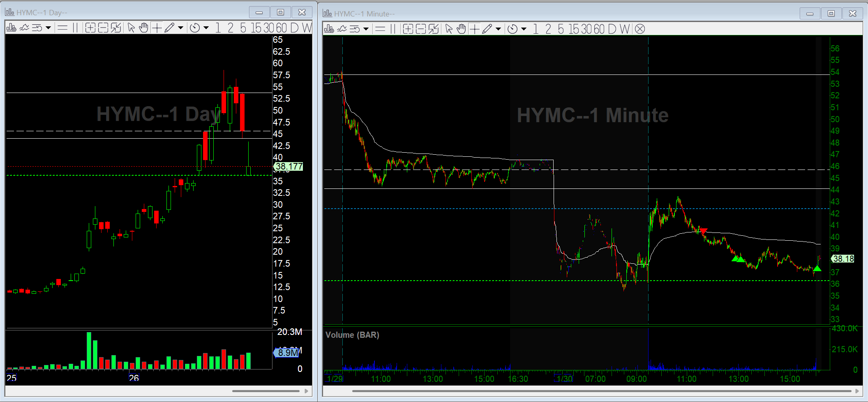Screen dimensions: 868x402
Task: Click the timer icon in the Minute window
Action: tap(512, 29)
